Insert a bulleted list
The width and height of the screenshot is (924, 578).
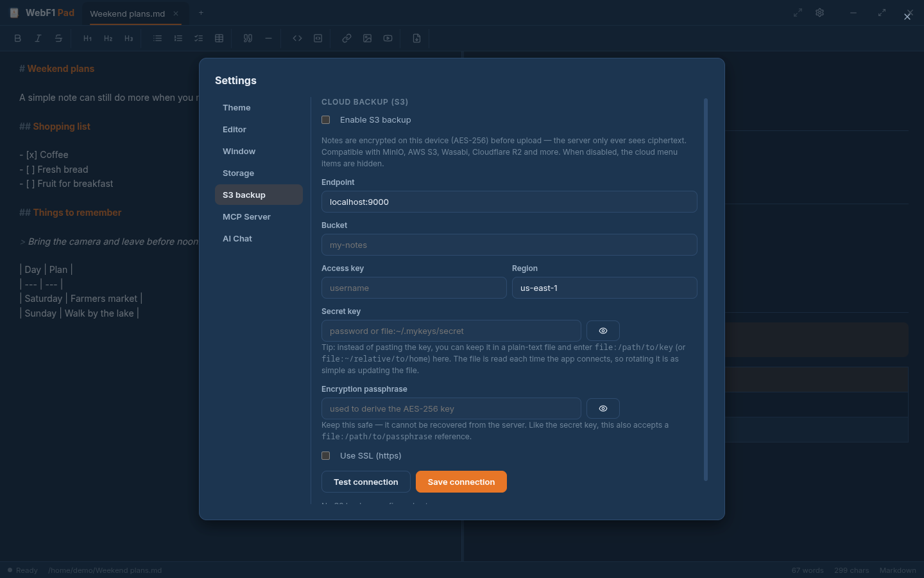pyautogui.click(x=158, y=39)
